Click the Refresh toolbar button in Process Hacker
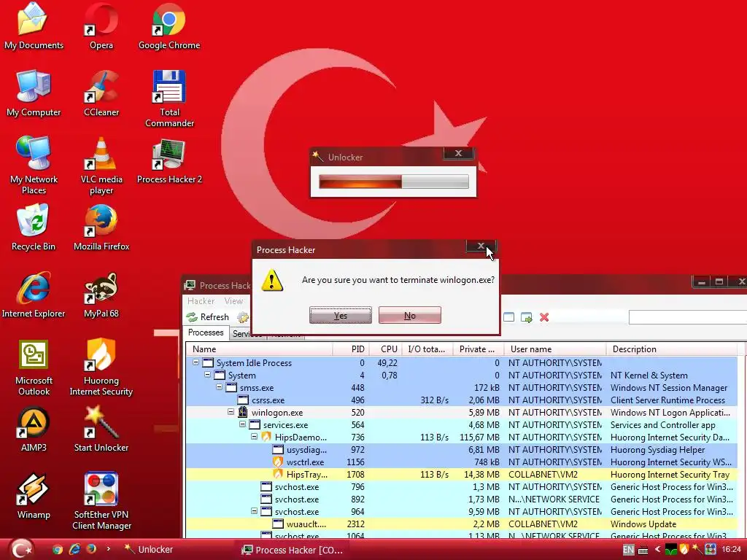The image size is (747, 560). (x=208, y=317)
